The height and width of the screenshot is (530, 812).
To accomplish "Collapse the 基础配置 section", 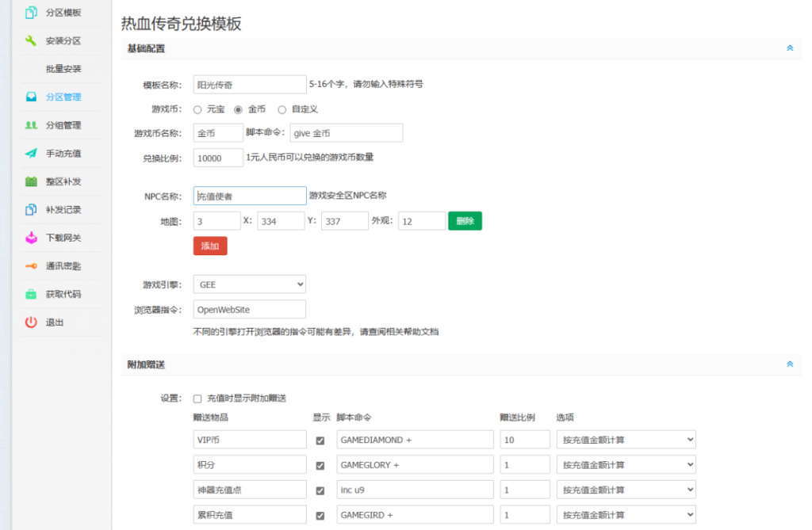I will 789,48.
